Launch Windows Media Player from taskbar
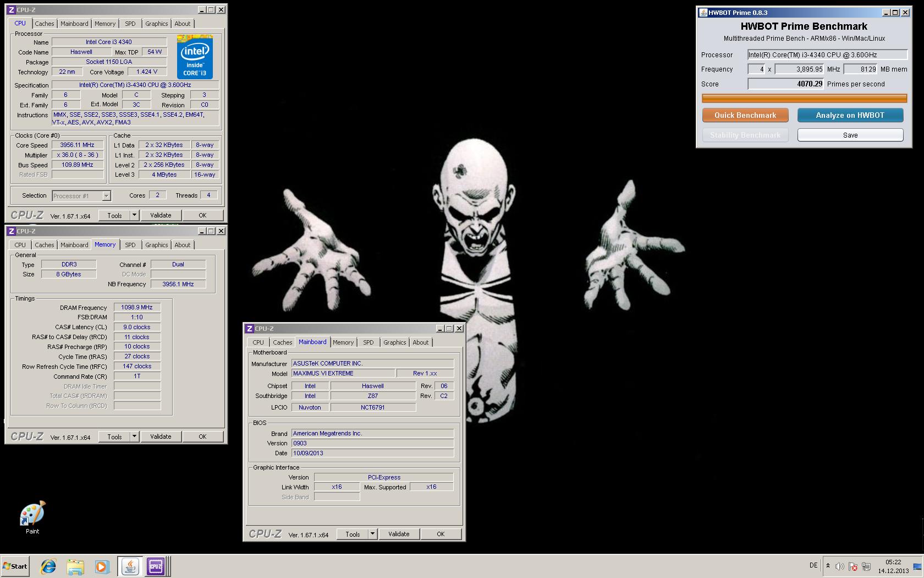Viewport: 924px width, 578px height. pyautogui.click(x=102, y=566)
